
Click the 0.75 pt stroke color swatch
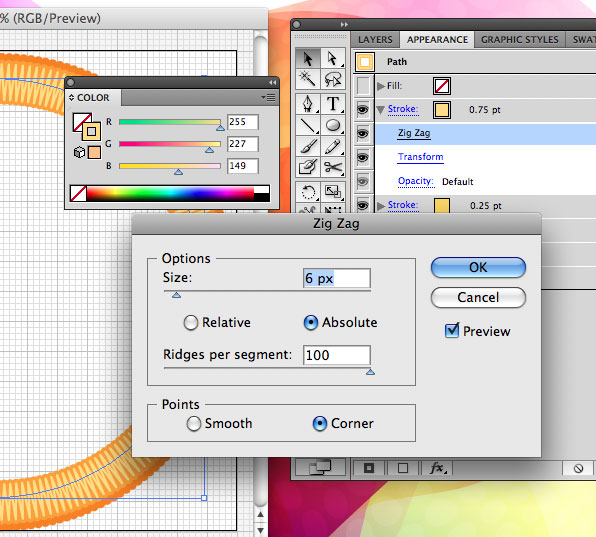coord(442,110)
